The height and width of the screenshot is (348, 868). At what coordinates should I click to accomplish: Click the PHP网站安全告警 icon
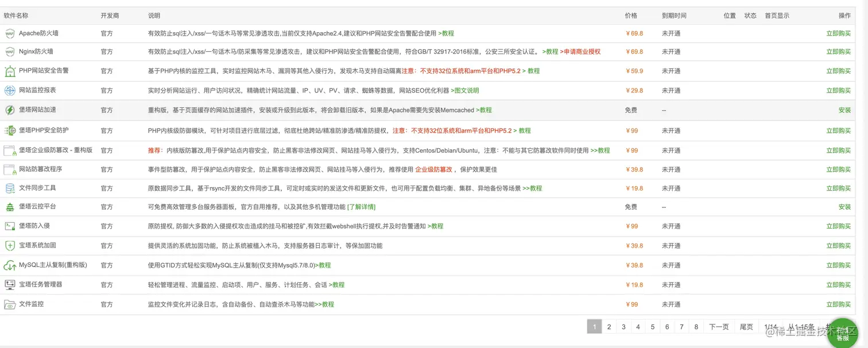(10, 72)
